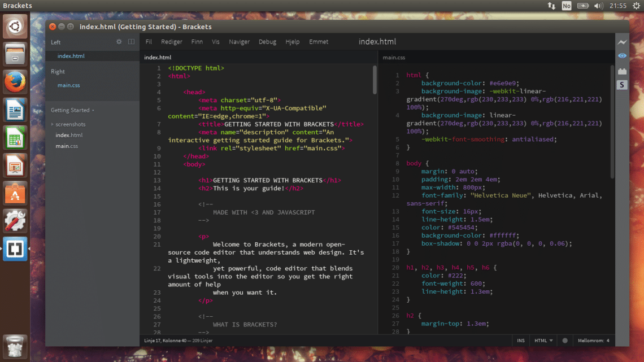Click the keyboard layout indicator in top bar
The image size is (644, 362).
pyautogui.click(x=567, y=6)
